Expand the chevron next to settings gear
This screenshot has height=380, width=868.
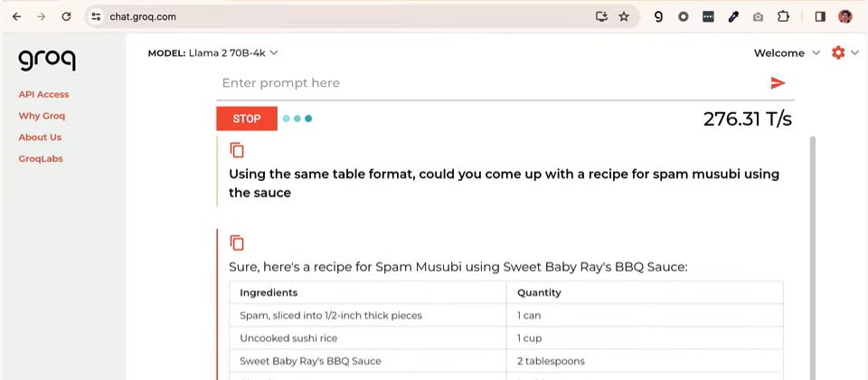click(855, 53)
